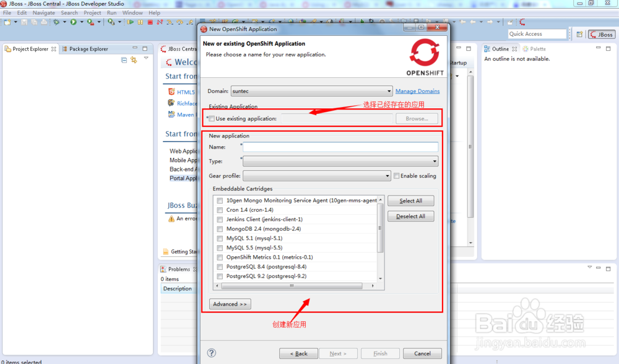The height and width of the screenshot is (364, 619).
Task: Click the External Tools run icon
Action: pos(111,22)
